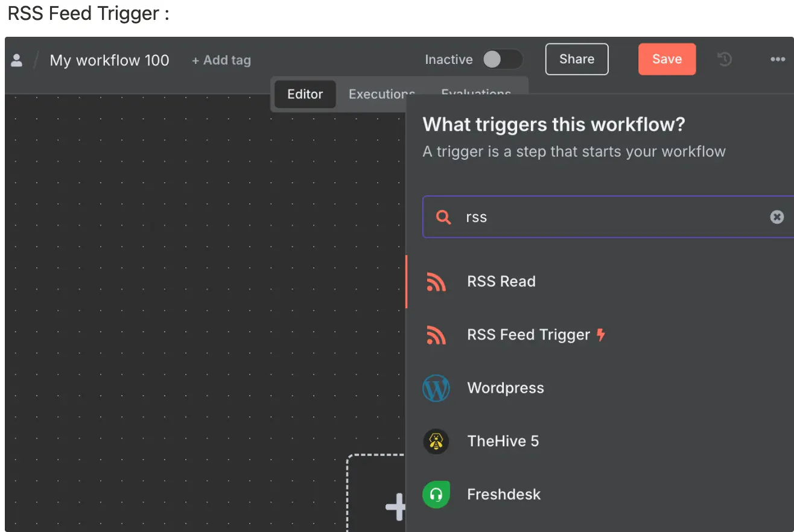Image resolution: width=794 pixels, height=532 pixels.
Task: Save the workflow
Action: pyautogui.click(x=667, y=59)
